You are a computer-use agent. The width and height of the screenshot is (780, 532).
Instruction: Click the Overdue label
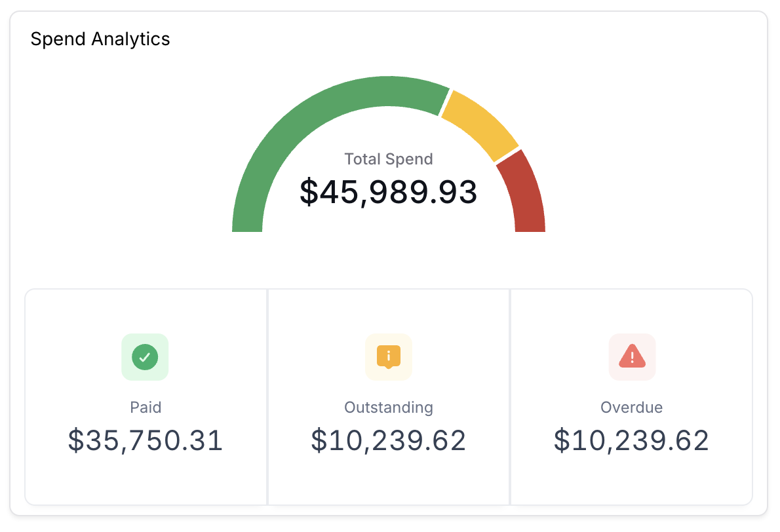[631, 408]
